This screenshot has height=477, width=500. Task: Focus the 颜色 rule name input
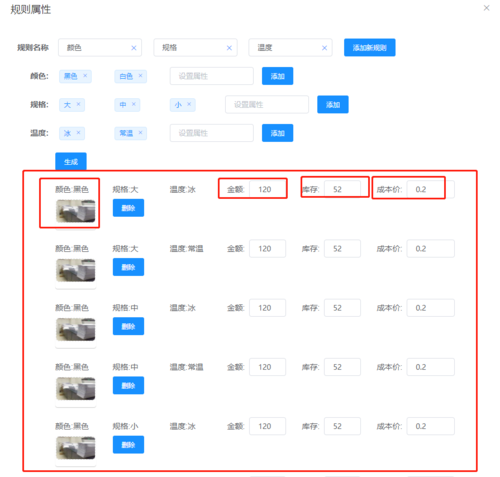coord(100,48)
